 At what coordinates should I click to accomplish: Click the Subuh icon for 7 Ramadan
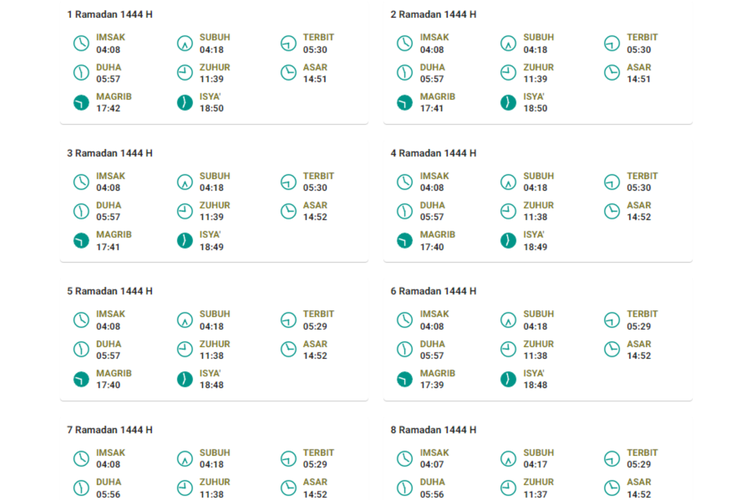coord(184,459)
